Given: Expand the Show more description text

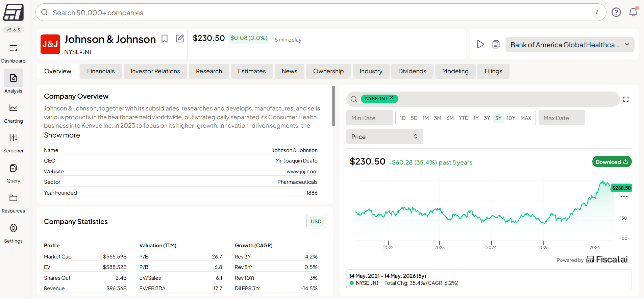Looking at the screenshot, I should (x=62, y=135).
